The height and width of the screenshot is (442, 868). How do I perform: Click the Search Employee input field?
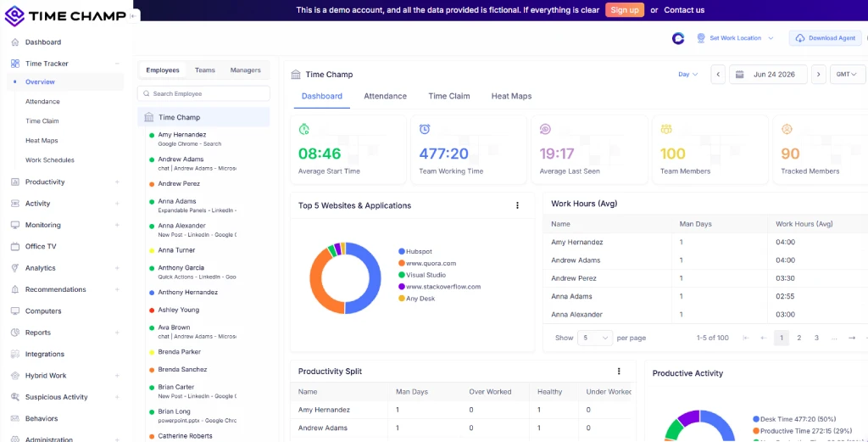pyautogui.click(x=203, y=93)
